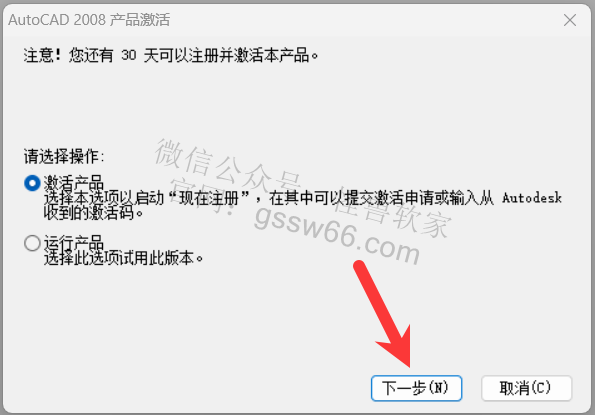Cancel activation with the 取消(C) button
595x415 pixels.
[x=526, y=388]
